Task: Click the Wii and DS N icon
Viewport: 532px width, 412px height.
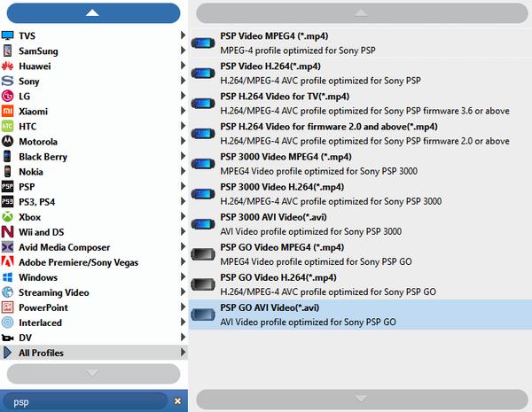Action: [7, 231]
